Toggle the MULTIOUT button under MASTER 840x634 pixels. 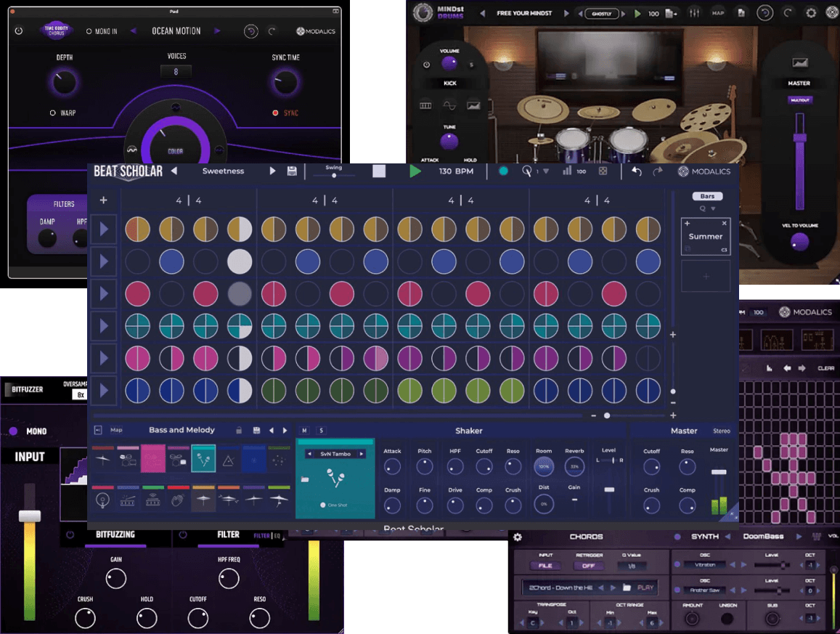click(800, 100)
